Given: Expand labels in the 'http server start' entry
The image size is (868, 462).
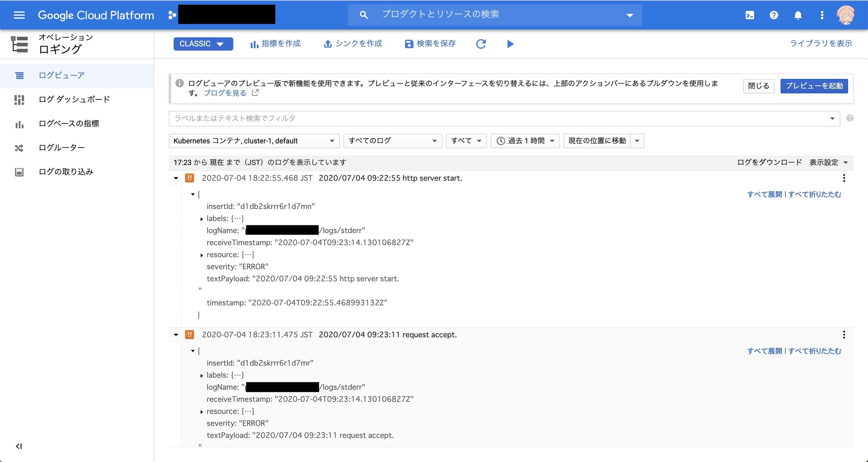Looking at the screenshot, I should pos(202,219).
